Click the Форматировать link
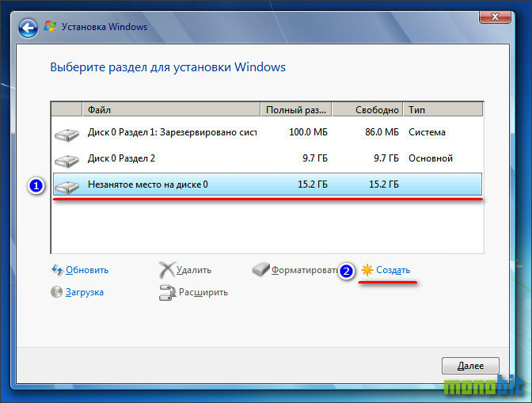This screenshot has height=403, width=532. click(x=305, y=270)
